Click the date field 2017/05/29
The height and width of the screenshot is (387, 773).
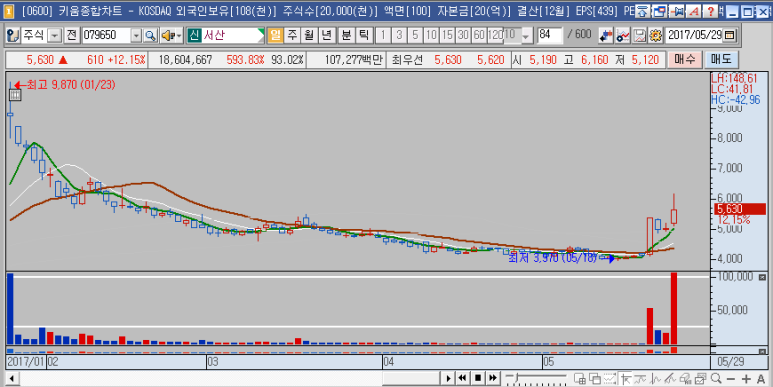point(694,35)
